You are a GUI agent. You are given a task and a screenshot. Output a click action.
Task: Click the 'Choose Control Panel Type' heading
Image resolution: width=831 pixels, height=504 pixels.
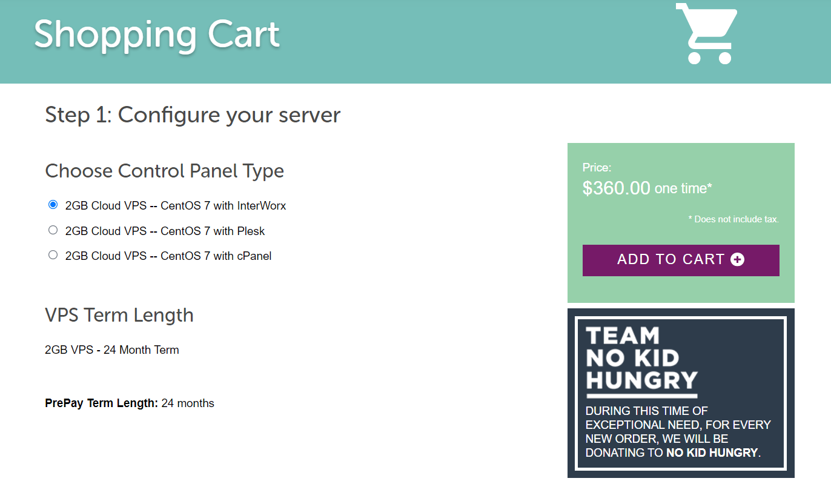pyautogui.click(x=164, y=171)
